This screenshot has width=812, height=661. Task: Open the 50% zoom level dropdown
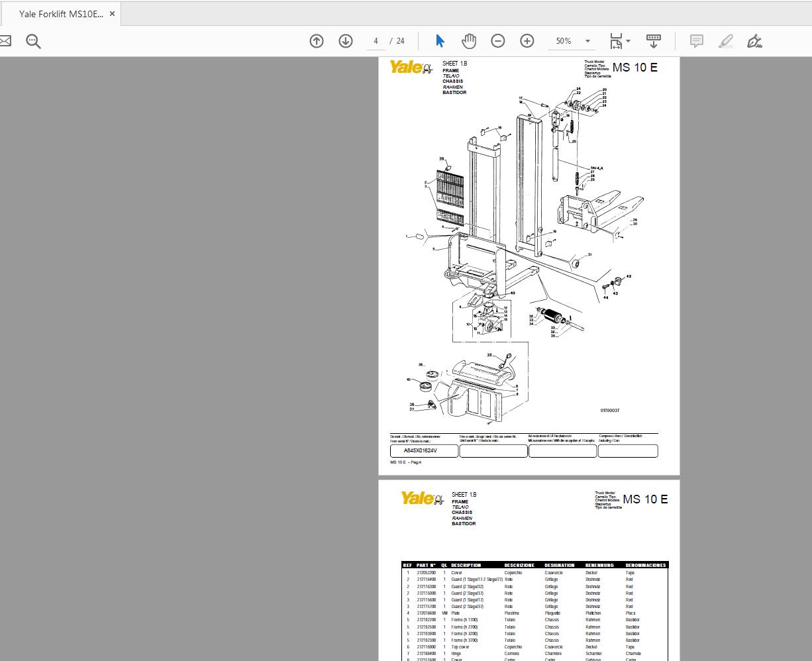[x=587, y=41]
